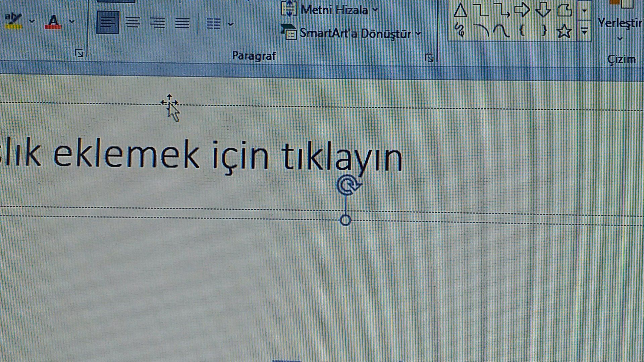Select the curve line shape
This screenshot has width=644, height=362.
pyautogui.click(x=501, y=31)
